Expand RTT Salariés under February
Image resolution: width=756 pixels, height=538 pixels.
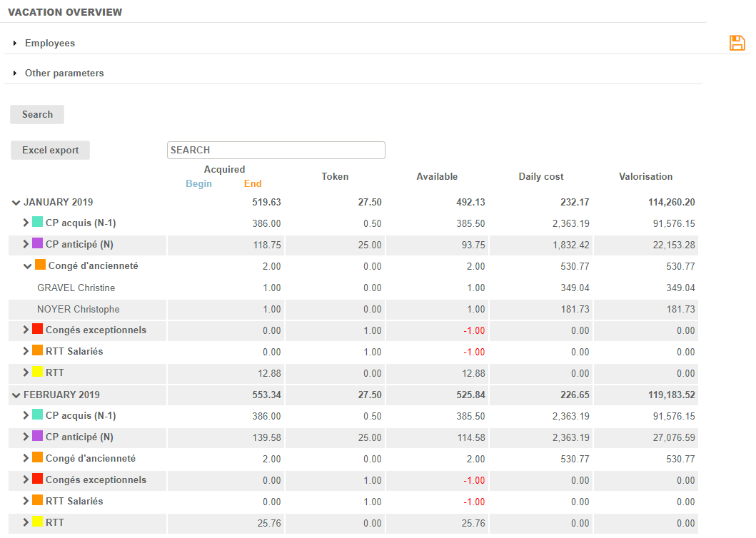(x=26, y=501)
